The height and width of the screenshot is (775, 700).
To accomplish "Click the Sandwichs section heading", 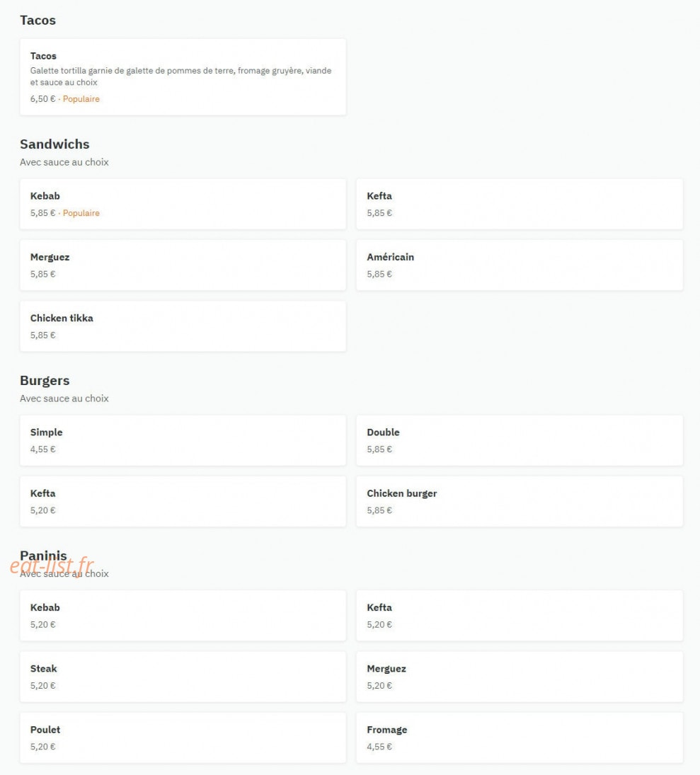I will coord(55,144).
